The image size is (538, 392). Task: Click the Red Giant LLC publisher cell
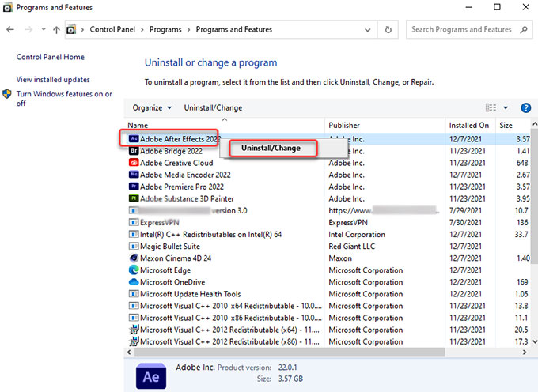coord(352,247)
